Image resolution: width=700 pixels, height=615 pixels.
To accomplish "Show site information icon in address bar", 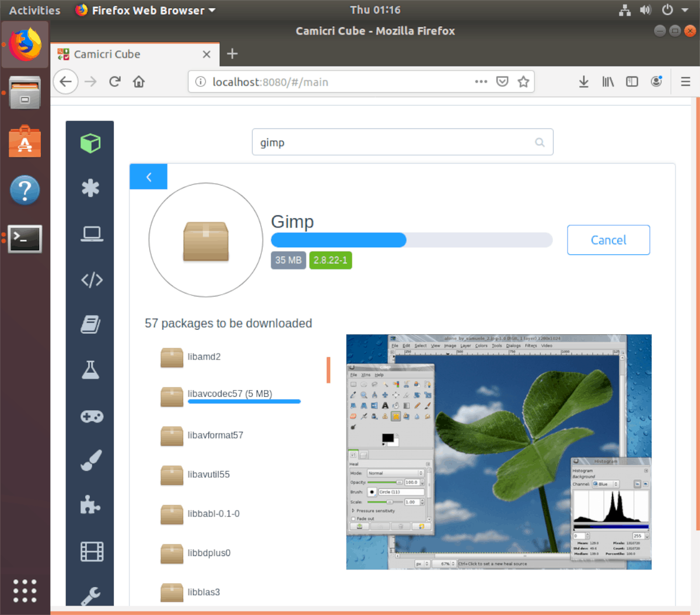I will tap(200, 82).
